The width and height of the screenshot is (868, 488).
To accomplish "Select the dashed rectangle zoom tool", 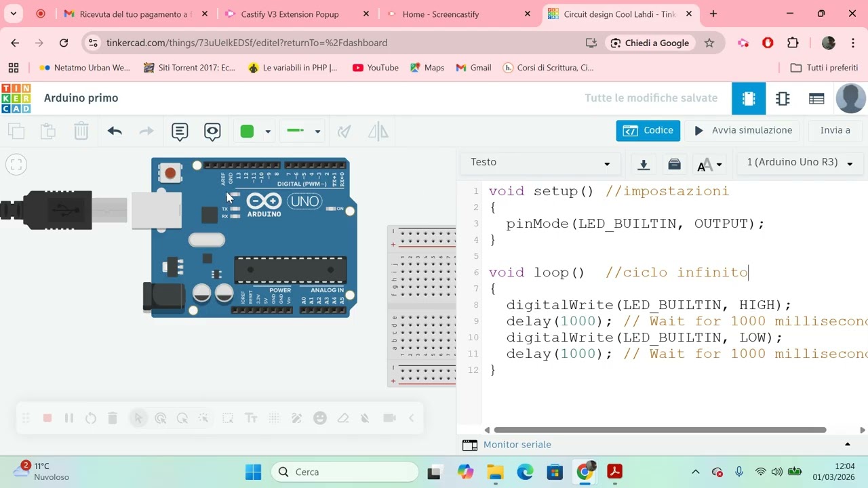I will coord(228,418).
